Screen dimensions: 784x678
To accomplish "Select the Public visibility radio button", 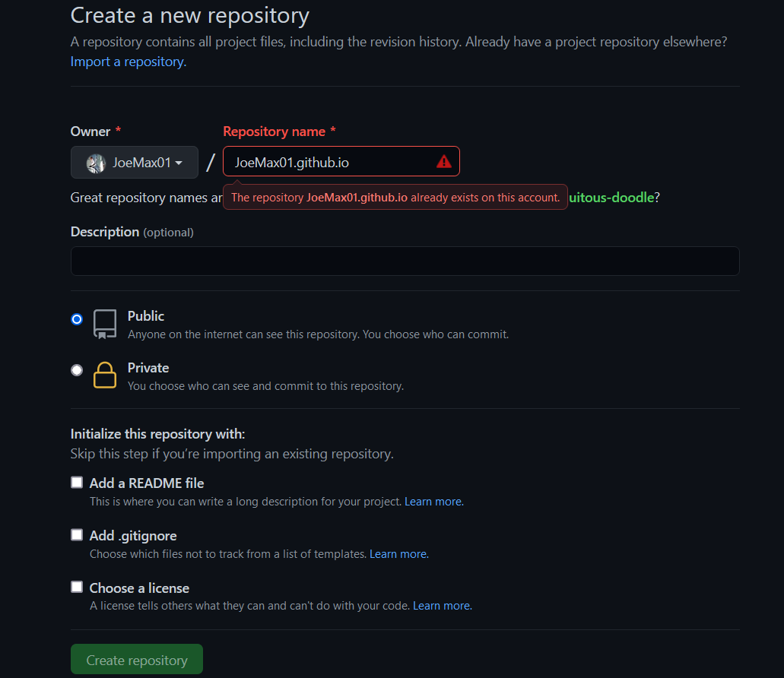I will pyautogui.click(x=77, y=318).
